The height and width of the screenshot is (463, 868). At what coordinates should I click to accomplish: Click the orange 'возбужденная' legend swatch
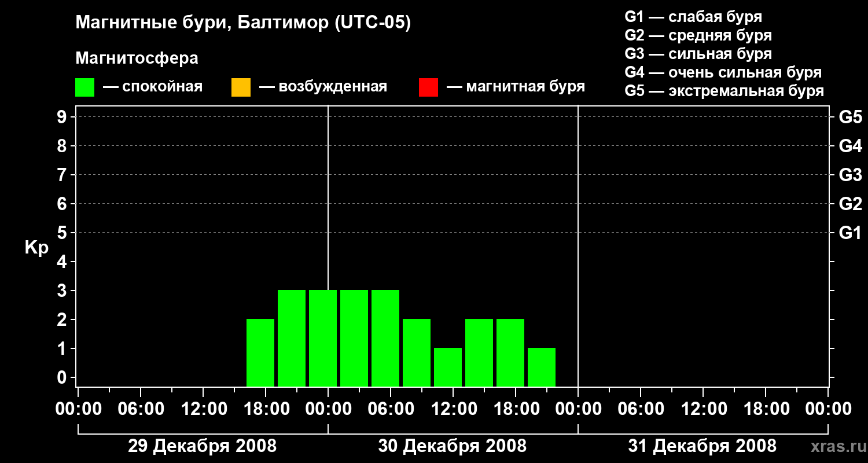[x=241, y=87]
